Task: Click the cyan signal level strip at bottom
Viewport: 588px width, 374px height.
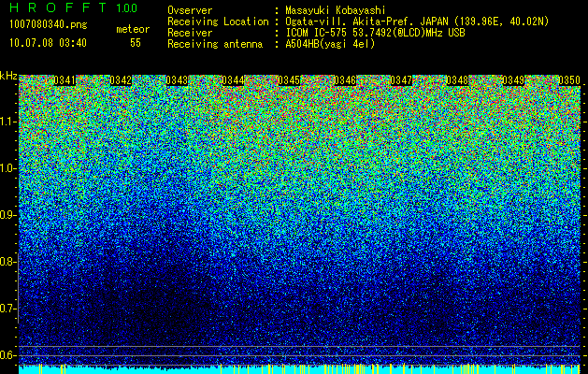Action: [300, 369]
